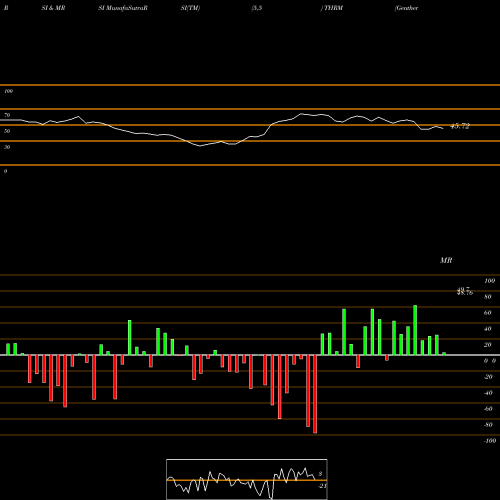Click the header text '(3,5'
The width and height of the screenshot is (500, 500).
coord(257,8)
